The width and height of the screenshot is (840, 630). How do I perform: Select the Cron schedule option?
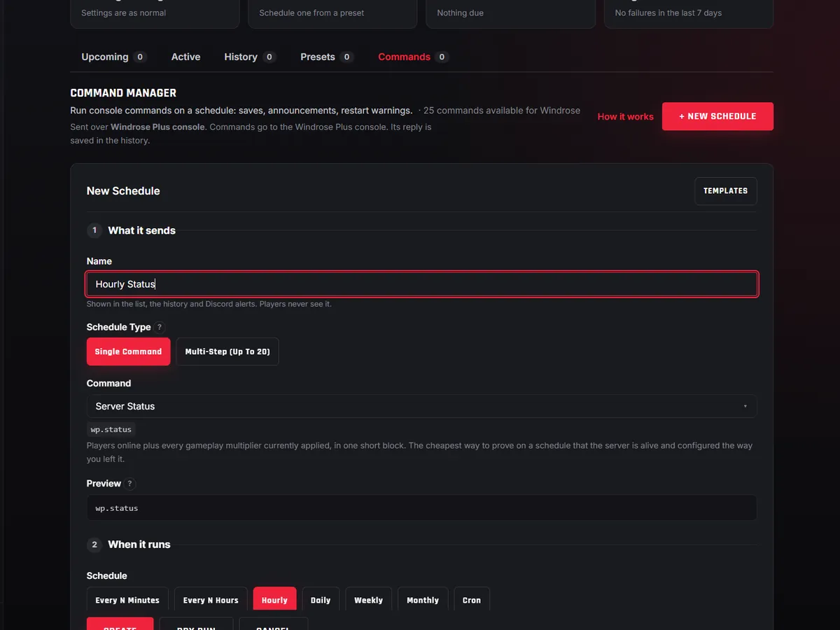pos(472,600)
